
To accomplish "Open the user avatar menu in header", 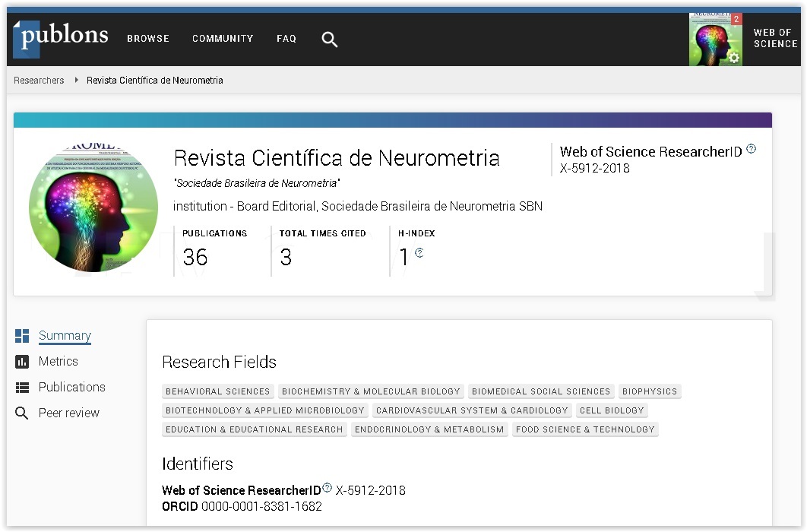I will [x=715, y=40].
